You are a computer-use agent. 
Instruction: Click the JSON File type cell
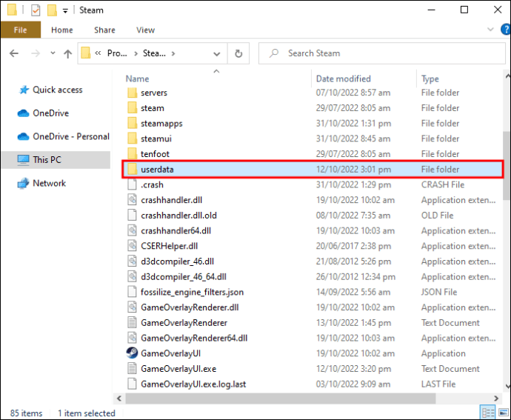(439, 292)
